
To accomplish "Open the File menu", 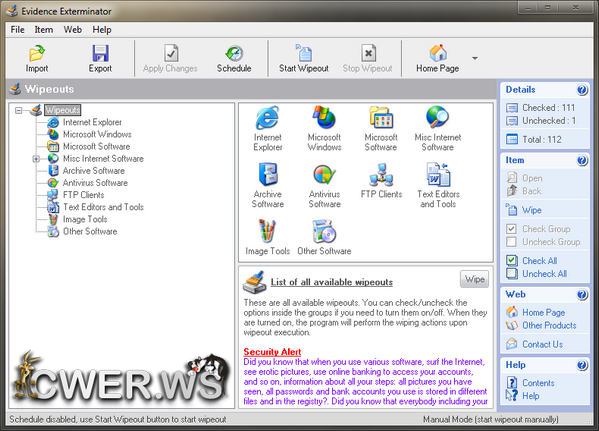I will click(x=18, y=30).
